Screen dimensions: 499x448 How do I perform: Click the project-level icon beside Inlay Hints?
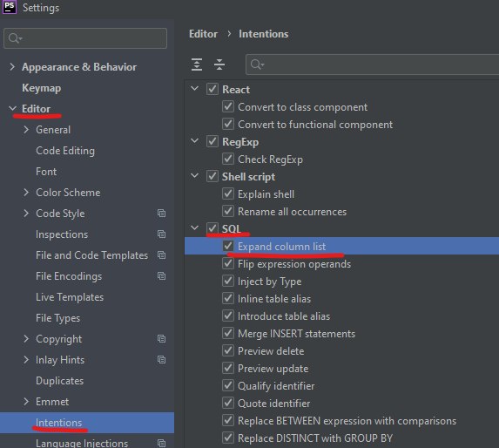coord(161,360)
